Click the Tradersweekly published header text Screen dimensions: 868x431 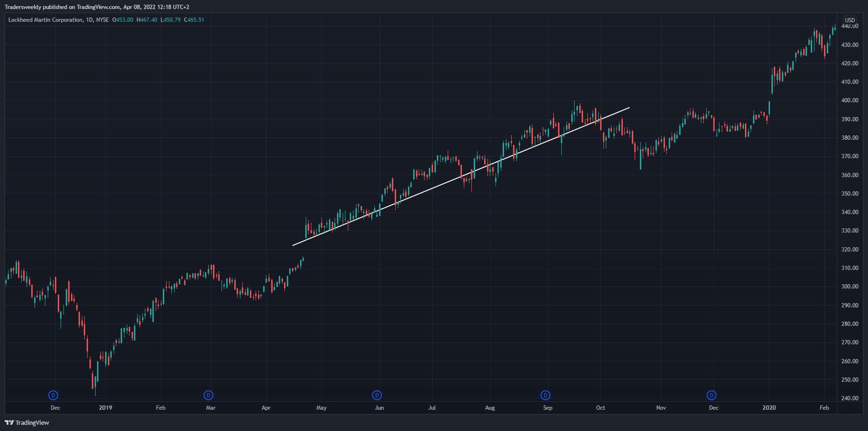point(97,7)
